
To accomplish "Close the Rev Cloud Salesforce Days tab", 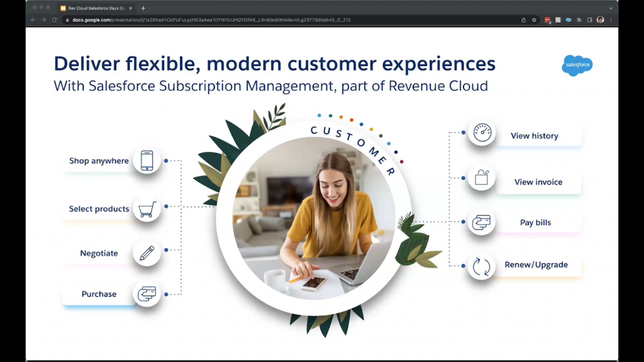I will [x=131, y=8].
